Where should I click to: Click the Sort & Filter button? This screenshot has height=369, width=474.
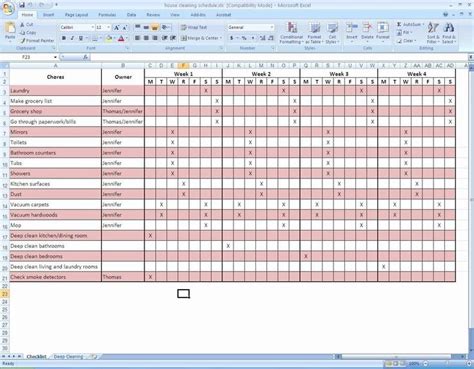pyautogui.click(x=433, y=33)
